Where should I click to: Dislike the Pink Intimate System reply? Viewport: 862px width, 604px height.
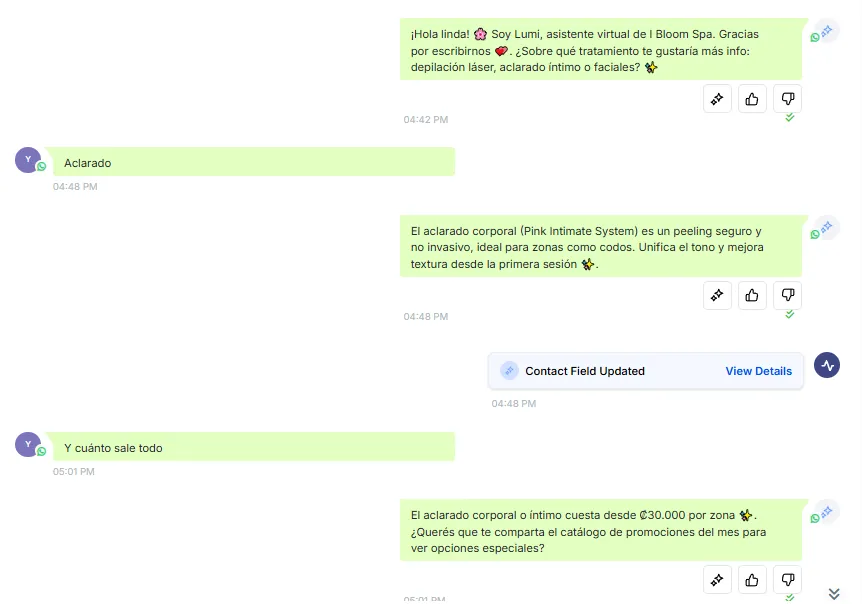pos(787,296)
